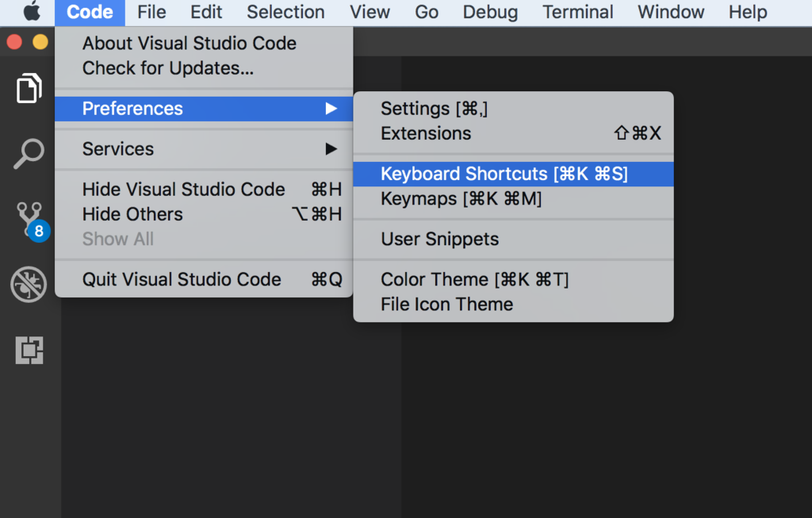Open the Explorer view in activity bar
The image size is (812, 518).
coord(29,88)
